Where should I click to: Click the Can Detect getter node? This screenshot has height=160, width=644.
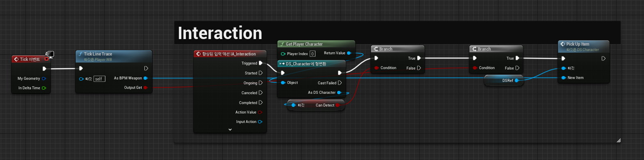316,105
